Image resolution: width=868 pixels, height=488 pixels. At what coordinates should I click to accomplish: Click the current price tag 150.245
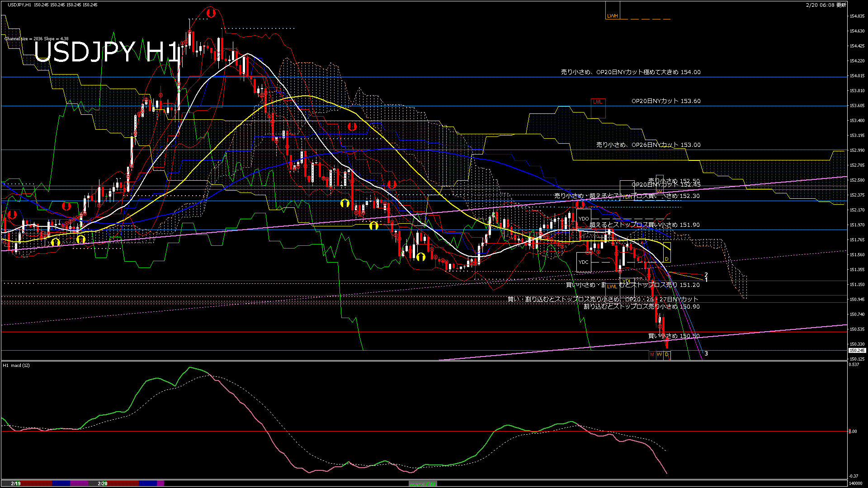click(x=857, y=351)
